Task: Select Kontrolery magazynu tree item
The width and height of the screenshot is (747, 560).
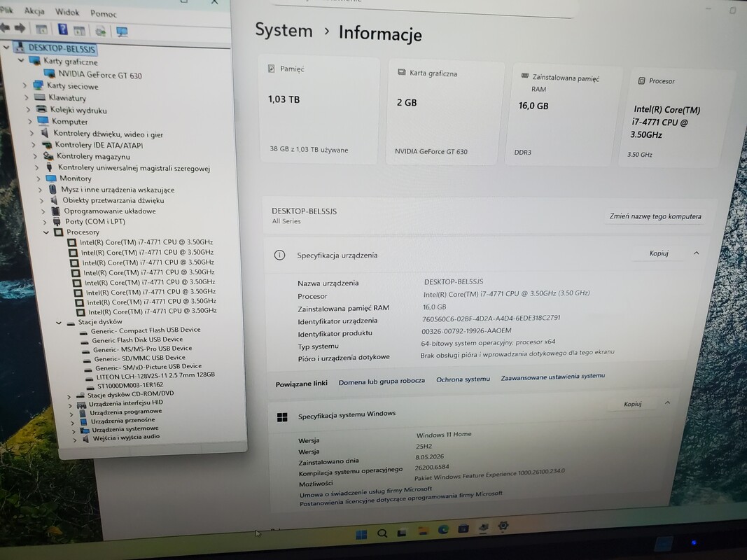Action: point(93,156)
